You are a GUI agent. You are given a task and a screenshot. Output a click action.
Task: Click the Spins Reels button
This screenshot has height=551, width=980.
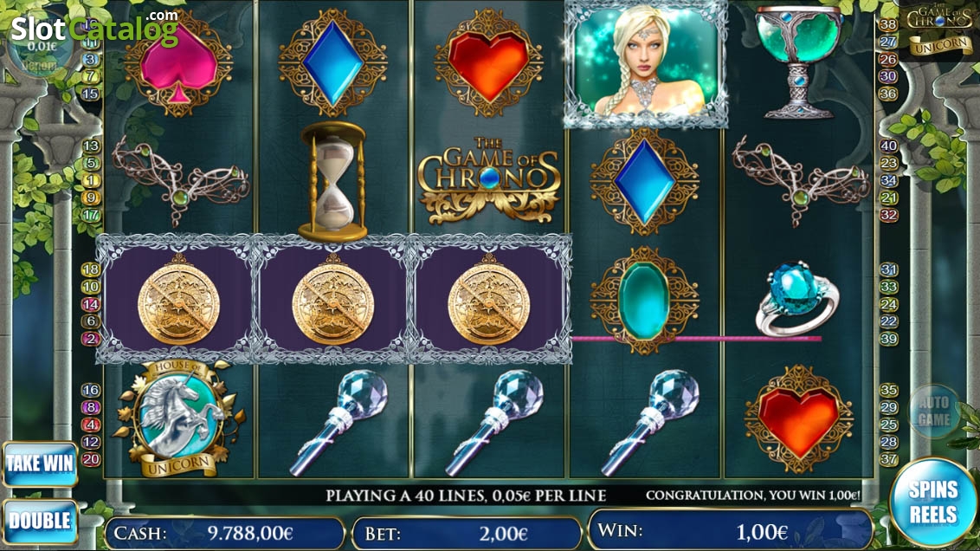[x=932, y=502]
